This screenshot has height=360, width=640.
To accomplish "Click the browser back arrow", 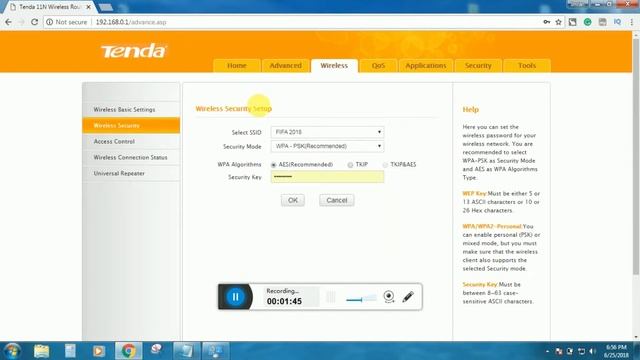I will coord(9,22).
